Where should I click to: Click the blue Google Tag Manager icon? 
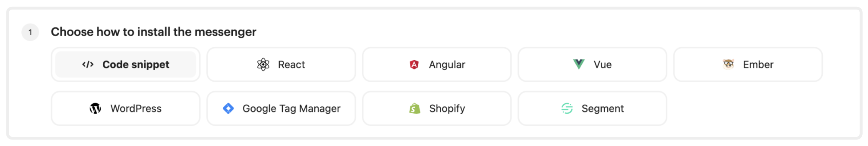coord(228,108)
